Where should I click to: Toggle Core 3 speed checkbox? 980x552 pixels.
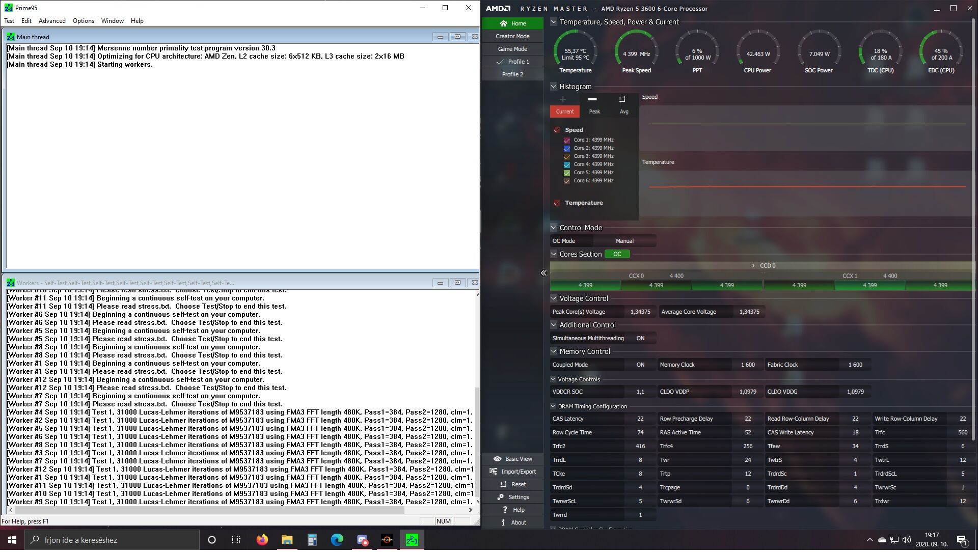568,157
